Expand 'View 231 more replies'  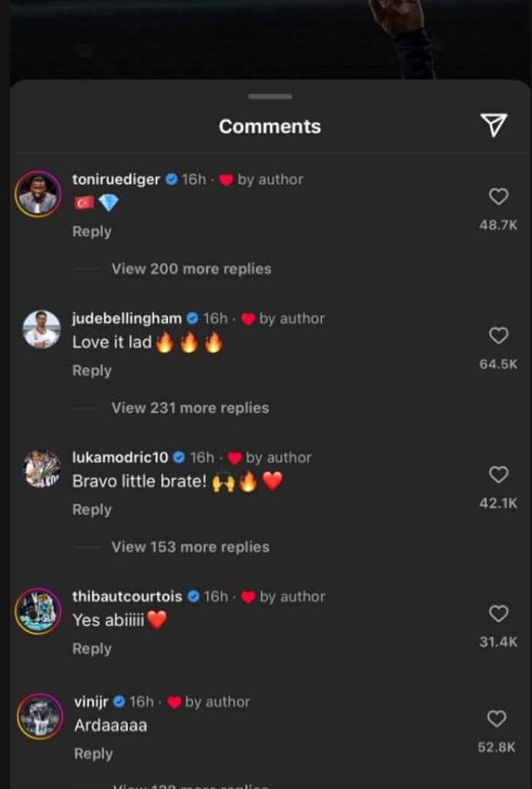(x=190, y=408)
